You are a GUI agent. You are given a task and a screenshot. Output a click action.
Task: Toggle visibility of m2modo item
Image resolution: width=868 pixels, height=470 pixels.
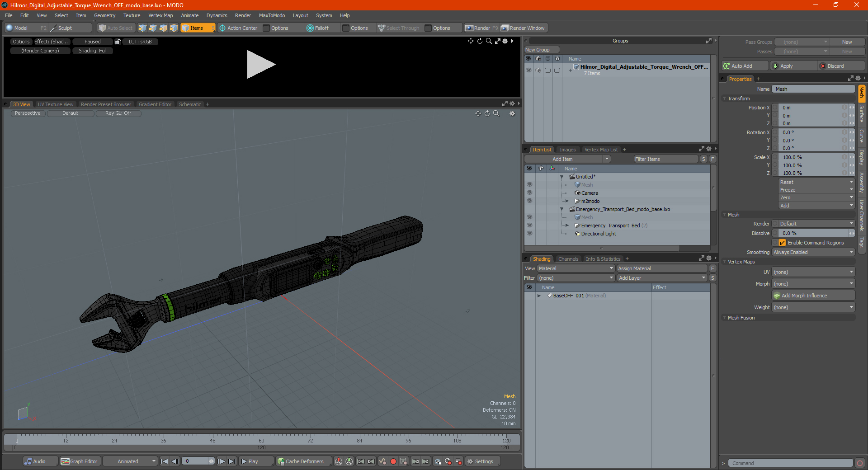(529, 201)
